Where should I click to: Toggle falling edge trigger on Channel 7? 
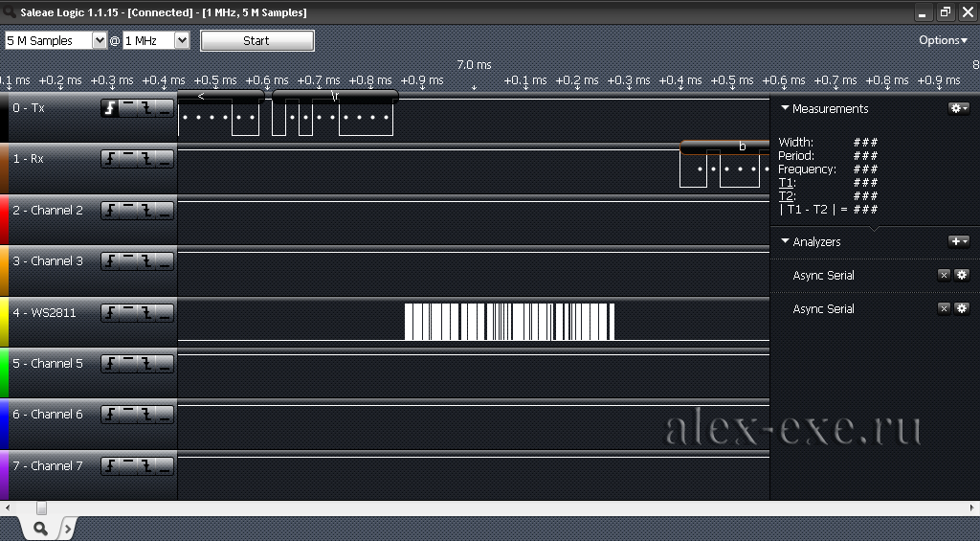pos(146,466)
